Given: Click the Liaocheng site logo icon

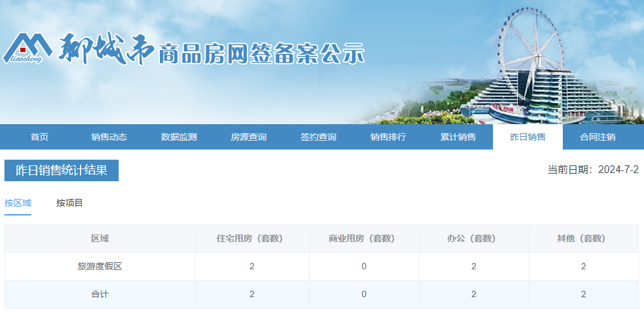Looking at the screenshot, I should pyautogui.click(x=28, y=46).
